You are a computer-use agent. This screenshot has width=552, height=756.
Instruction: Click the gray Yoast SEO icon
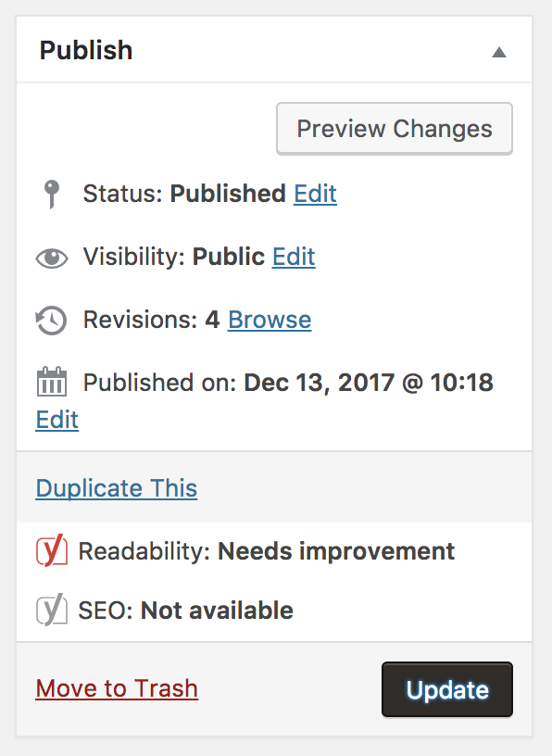(52, 610)
